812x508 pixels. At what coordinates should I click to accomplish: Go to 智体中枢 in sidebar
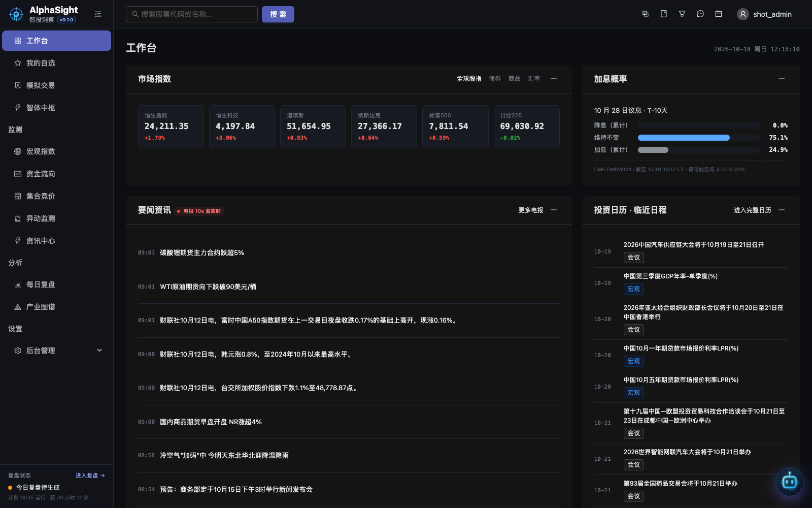tap(56, 108)
